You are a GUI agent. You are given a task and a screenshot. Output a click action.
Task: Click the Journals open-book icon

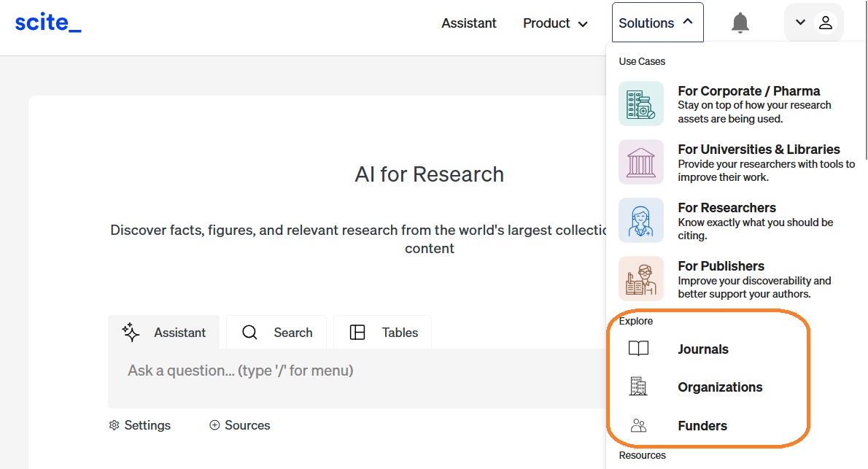(638, 349)
